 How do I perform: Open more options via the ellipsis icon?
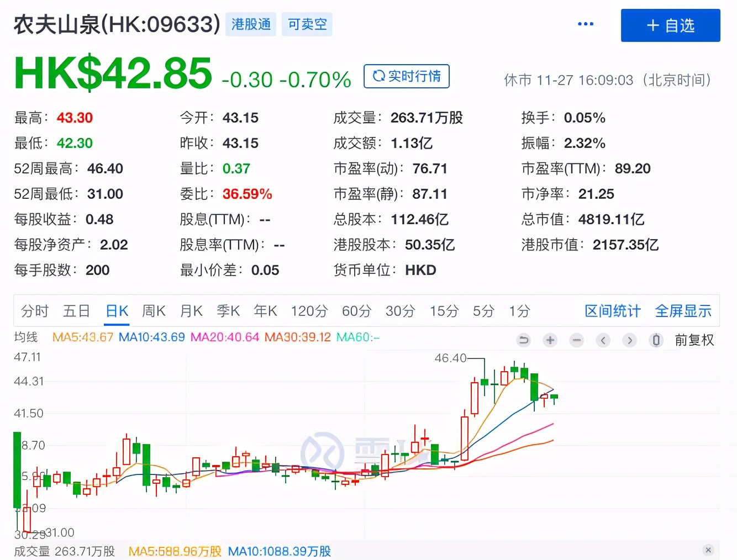click(585, 23)
